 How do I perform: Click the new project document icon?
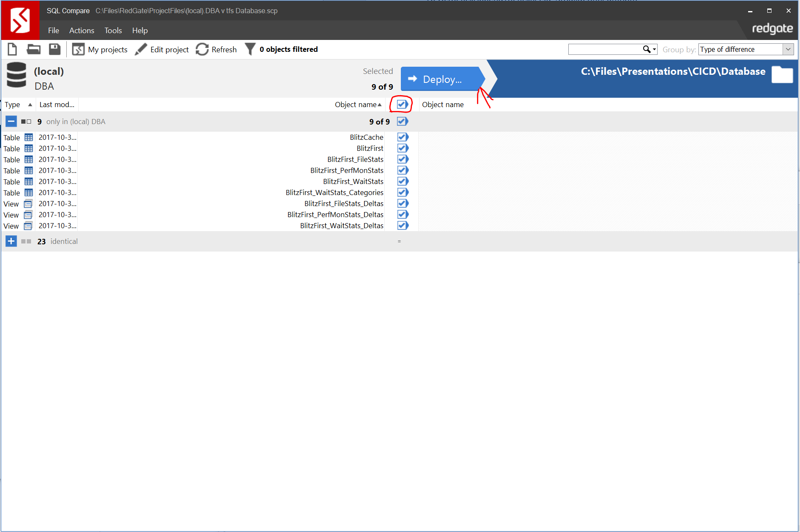[x=12, y=49]
